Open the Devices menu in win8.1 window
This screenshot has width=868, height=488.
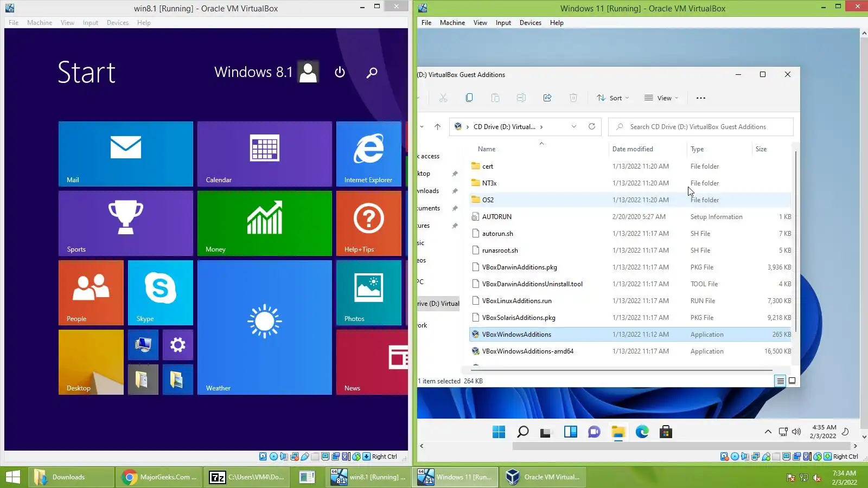[x=118, y=23]
